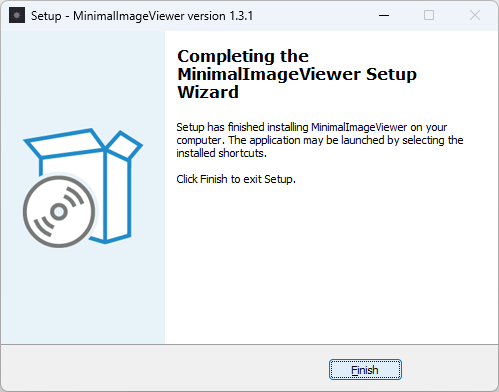Click Finish to exit Setup
Screen dimensions: 499x392
[365, 370]
